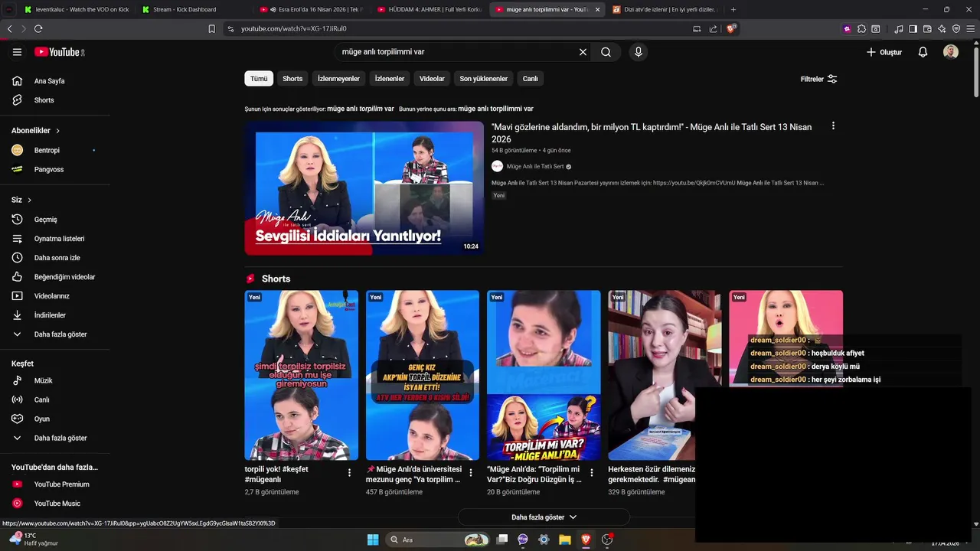Open File Explorer from the taskbar
The width and height of the screenshot is (980, 551).
tap(564, 540)
